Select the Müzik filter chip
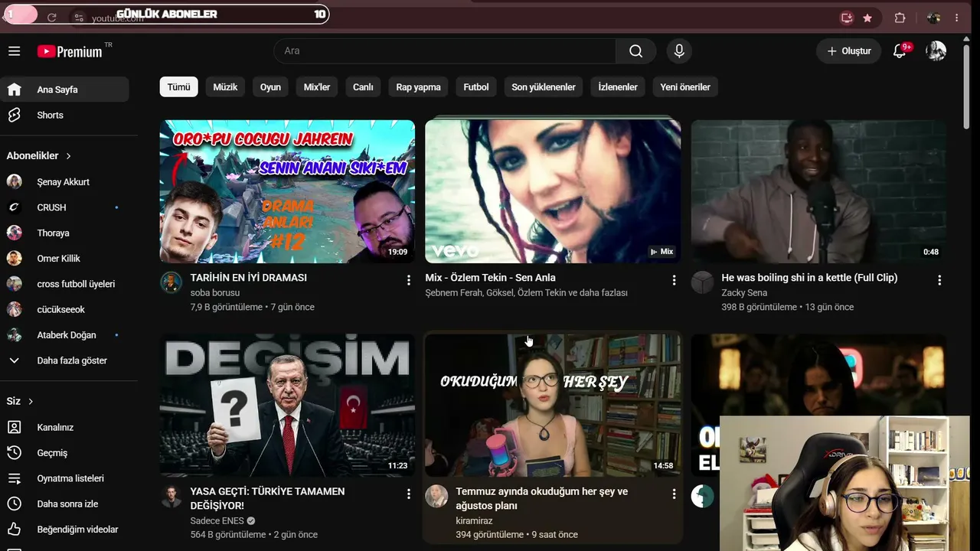This screenshot has height=551, width=980. click(x=225, y=87)
